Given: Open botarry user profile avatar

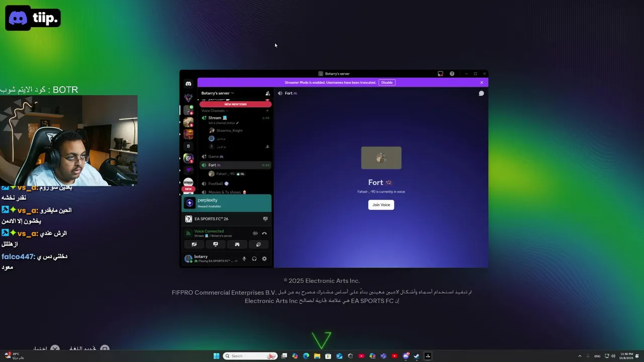Looking at the screenshot, I should (188, 258).
